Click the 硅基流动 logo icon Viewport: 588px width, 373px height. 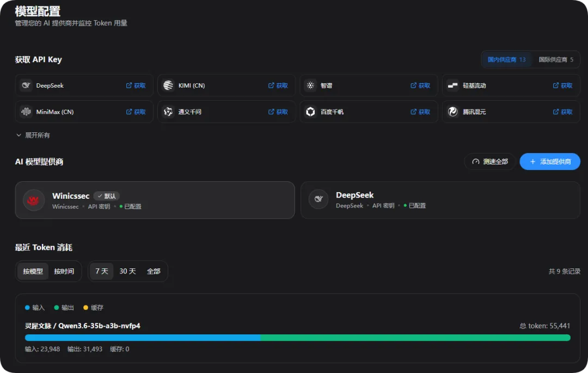(452, 85)
